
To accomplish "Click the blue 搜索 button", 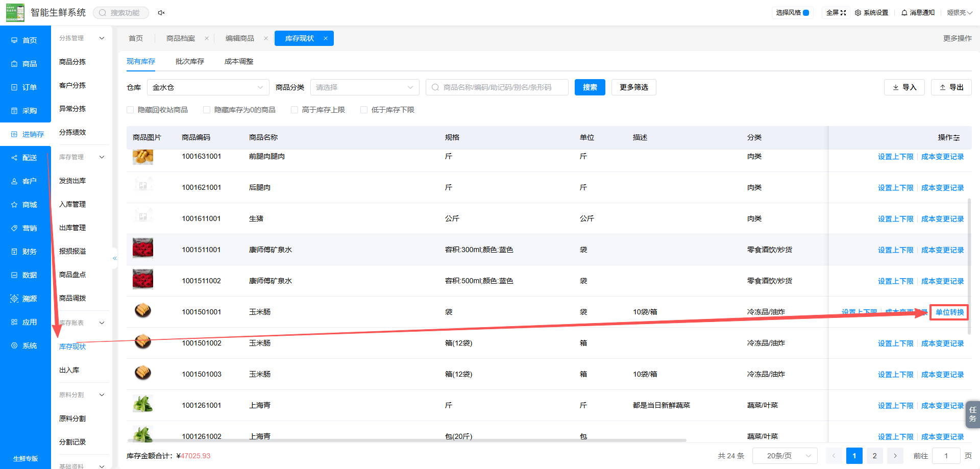I will [x=590, y=87].
